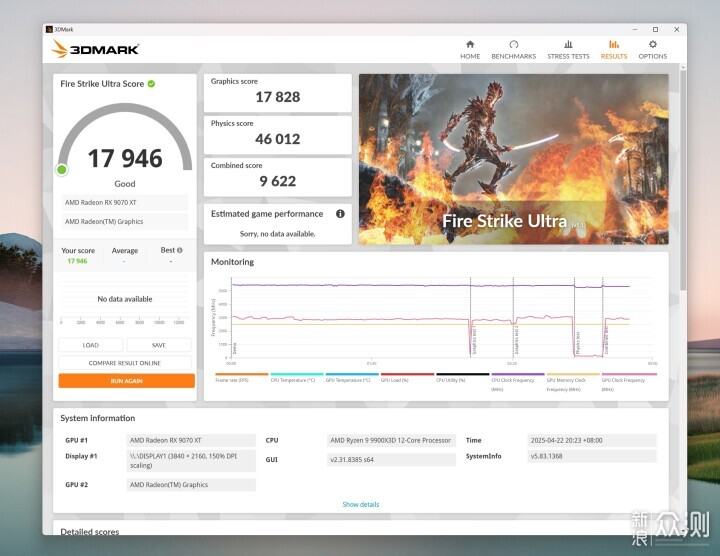
Task: Click Estimated game performance info icon
Action: click(340, 213)
